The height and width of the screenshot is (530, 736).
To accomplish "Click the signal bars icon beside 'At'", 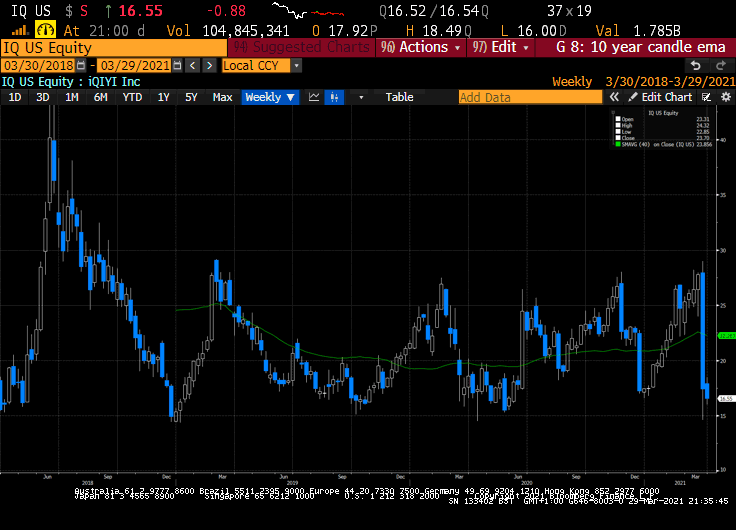I will [20, 31].
